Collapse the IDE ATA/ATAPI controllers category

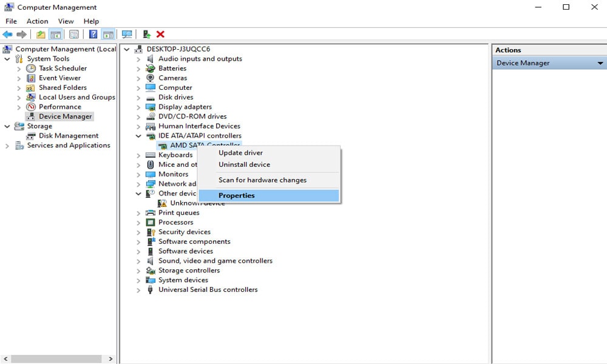(x=138, y=136)
